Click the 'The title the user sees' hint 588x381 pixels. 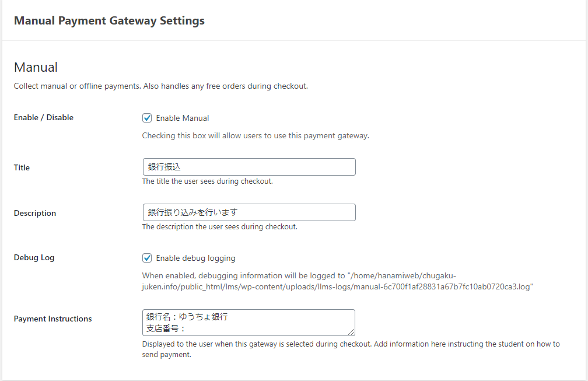click(208, 181)
